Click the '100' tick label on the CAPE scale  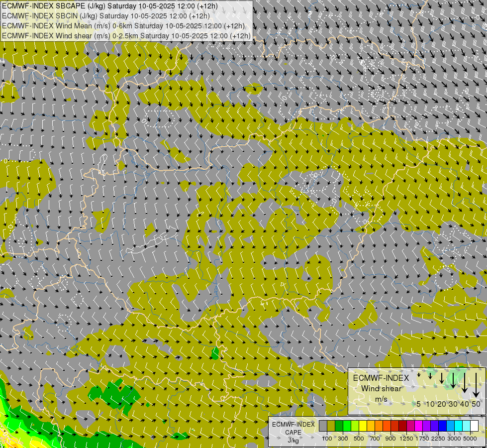pyautogui.click(x=327, y=439)
